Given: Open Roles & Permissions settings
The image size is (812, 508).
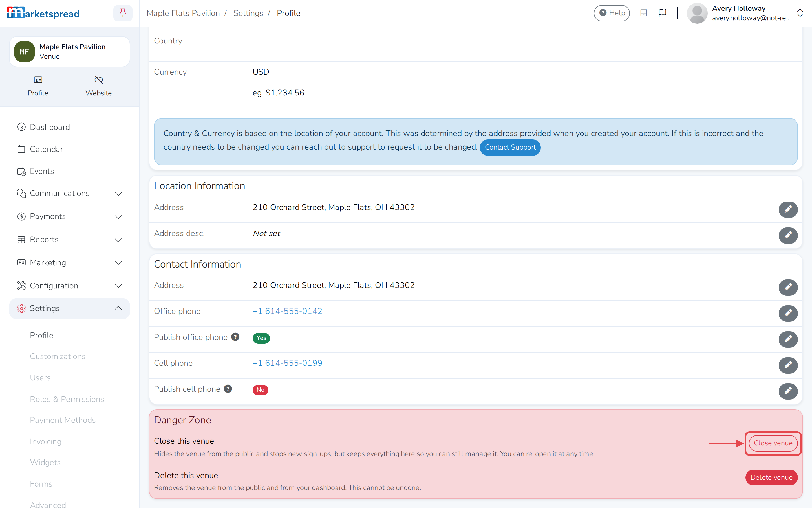Looking at the screenshot, I should click(67, 399).
